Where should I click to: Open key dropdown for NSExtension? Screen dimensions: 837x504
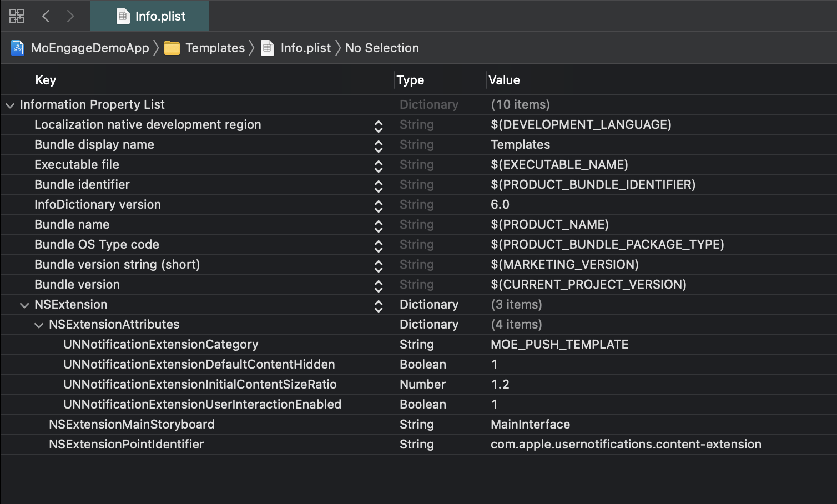click(378, 305)
